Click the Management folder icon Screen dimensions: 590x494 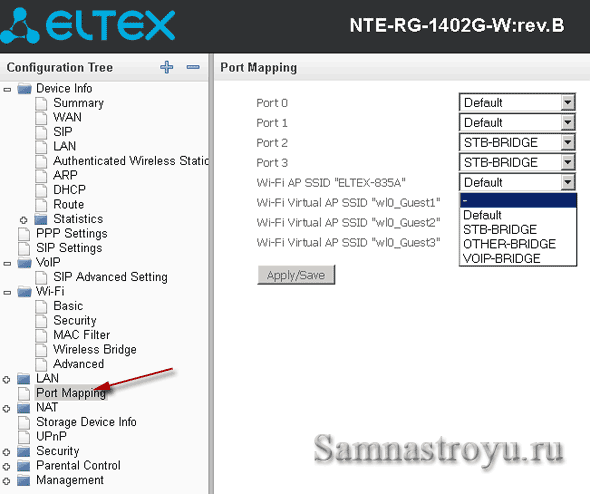(24, 480)
